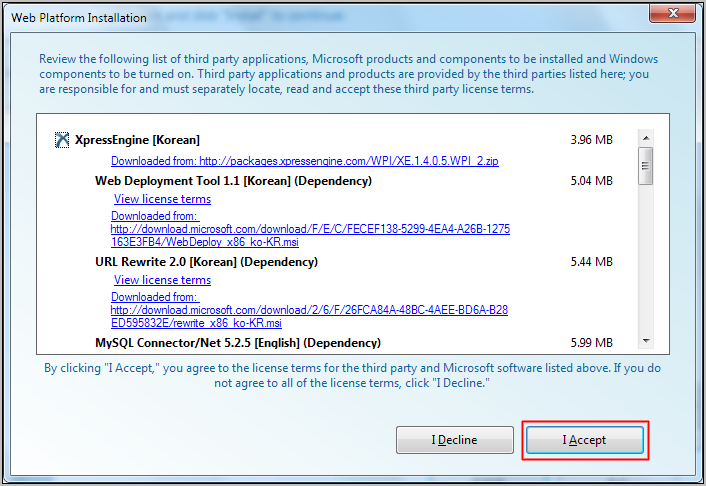Click the 5.44 MB size value

[592, 262]
